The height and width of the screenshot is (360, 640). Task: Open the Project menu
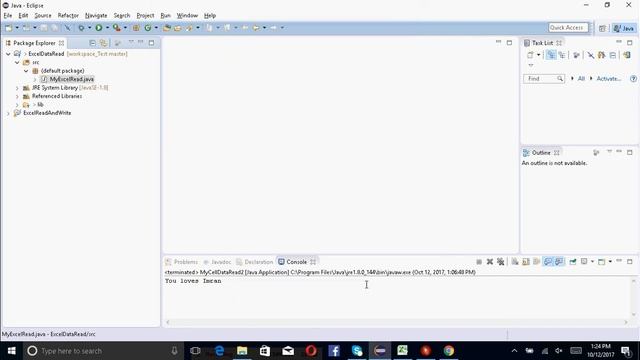145,16
